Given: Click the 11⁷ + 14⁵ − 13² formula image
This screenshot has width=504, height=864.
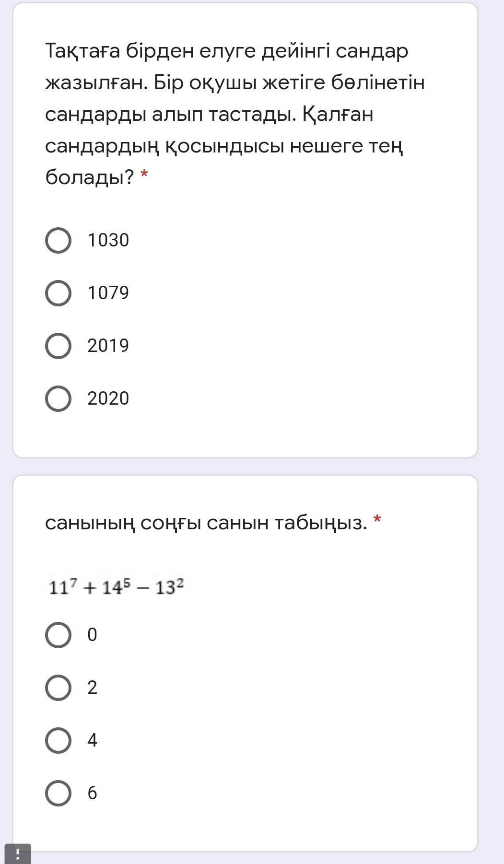Looking at the screenshot, I should tap(116, 587).
